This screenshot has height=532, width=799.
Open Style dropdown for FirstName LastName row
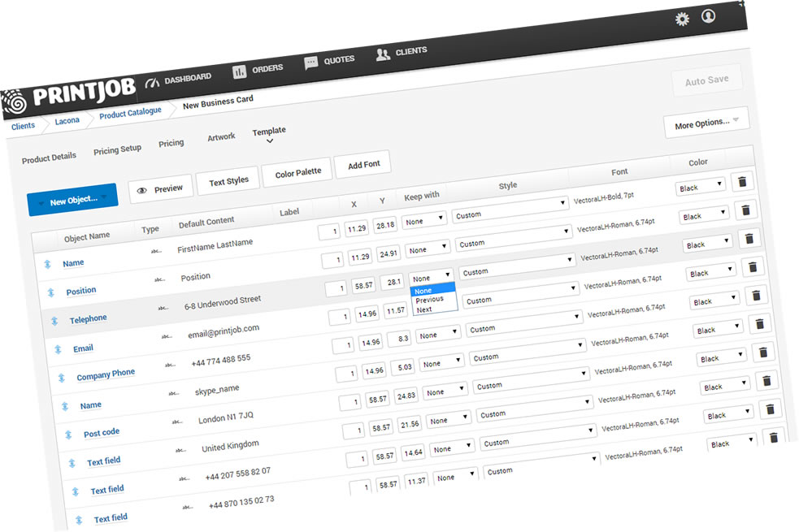point(510,209)
